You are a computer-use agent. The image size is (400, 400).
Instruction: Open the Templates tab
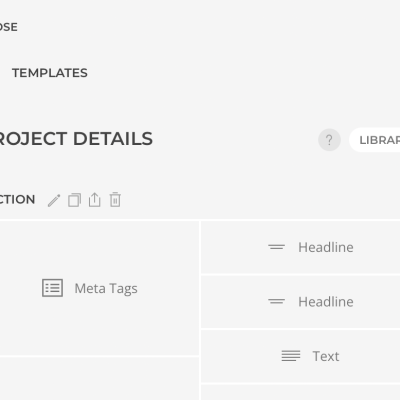[x=50, y=73]
